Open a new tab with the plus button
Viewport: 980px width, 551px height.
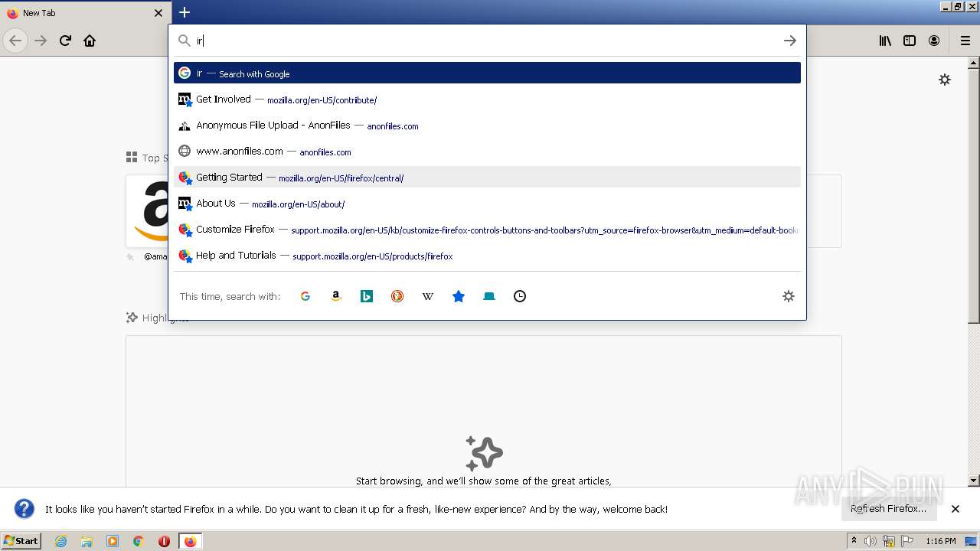pyautogui.click(x=185, y=12)
